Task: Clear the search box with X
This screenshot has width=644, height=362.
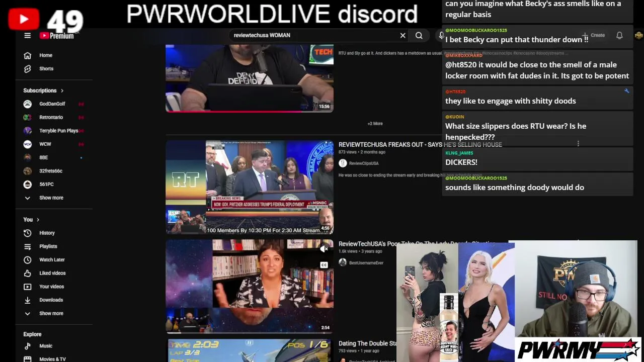Action: (x=403, y=35)
